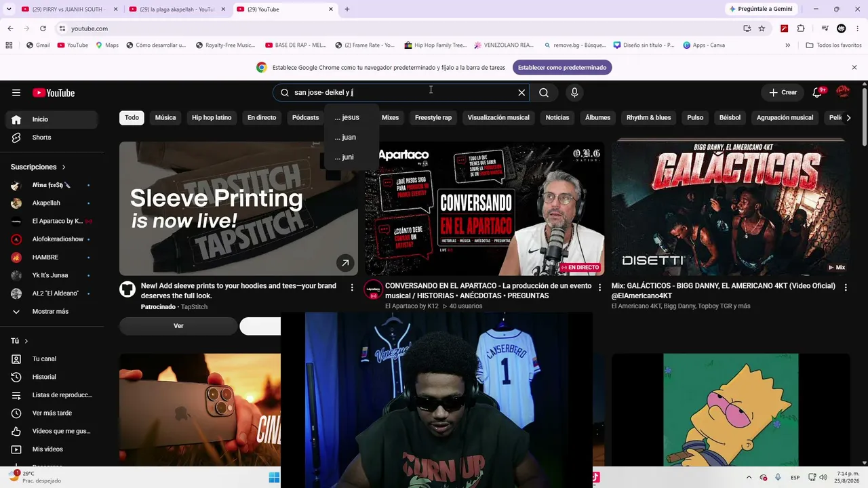
Task: Choose the '... juan' search suggestion
Action: coord(351,137)
